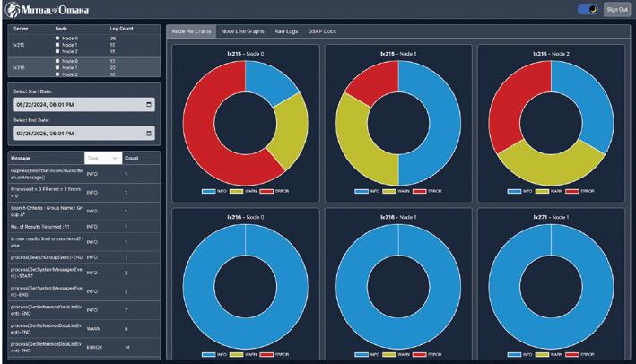Click the moon icon on theme switch
The height and width of the screenshot is (364, 636).
tap(593, 9)
